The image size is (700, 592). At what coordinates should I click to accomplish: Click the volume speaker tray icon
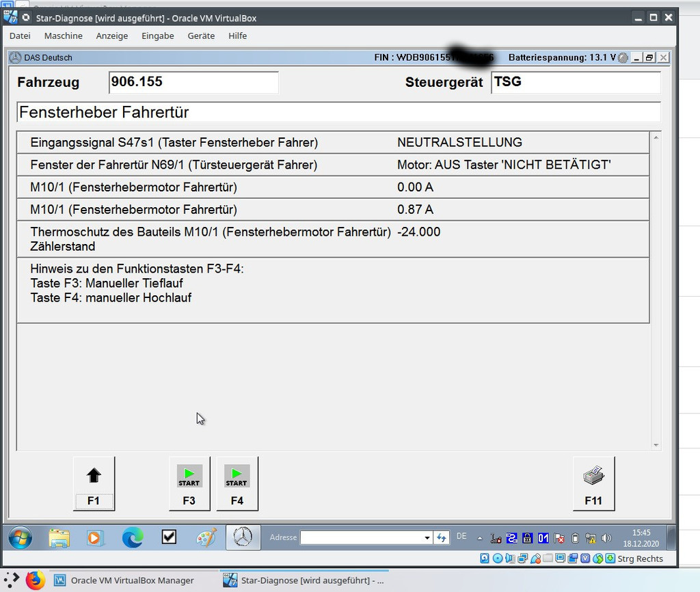(606, 539)
